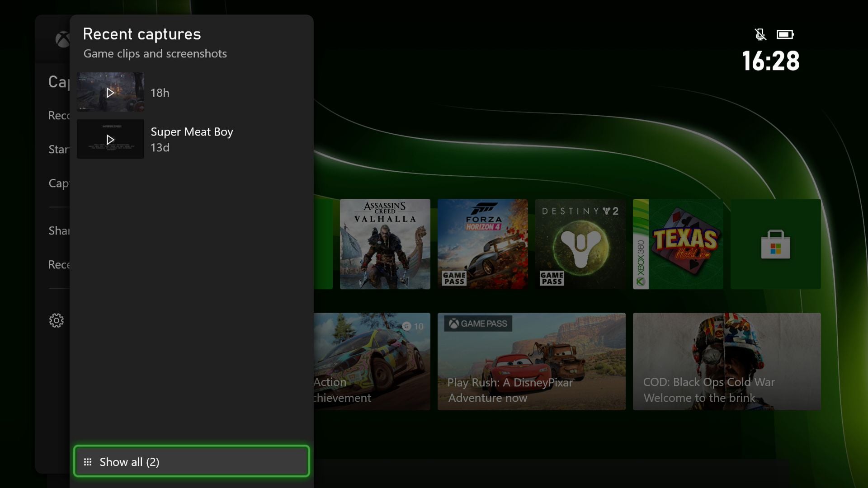
Task: Open COD: Black Ops Cold War promo
Action: (x=727, y=361)
